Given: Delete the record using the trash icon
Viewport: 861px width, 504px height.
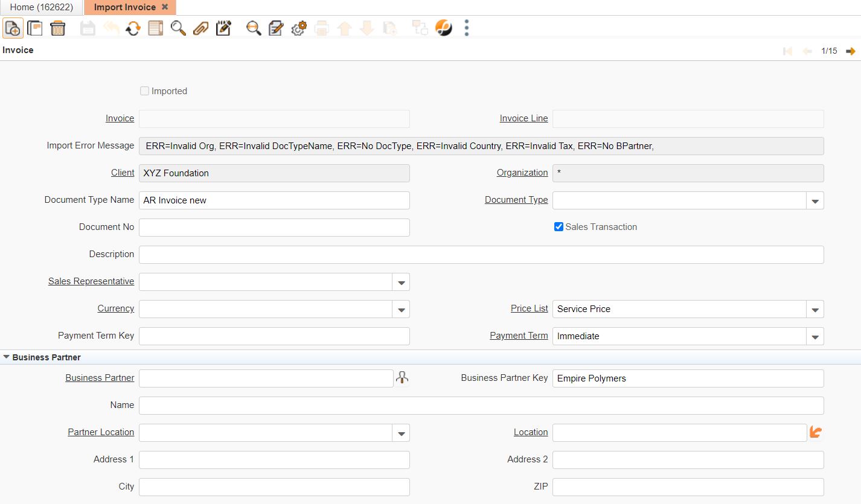Looking at the screenshot, I should pyautogui.click(x=57, y=28).
